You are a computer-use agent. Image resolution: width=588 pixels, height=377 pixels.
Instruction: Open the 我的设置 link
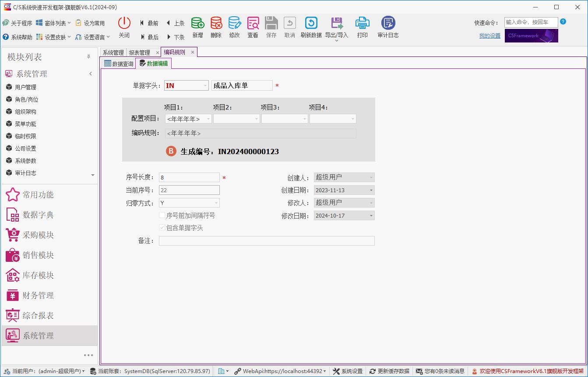pyautogui.click(x=489, y=35)
